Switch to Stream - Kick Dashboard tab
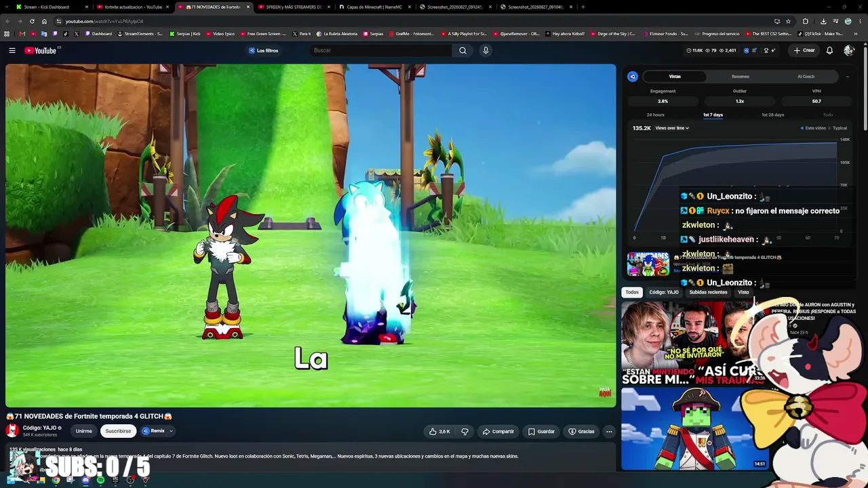This screenshot has width=868, height=488. point(52,7)
